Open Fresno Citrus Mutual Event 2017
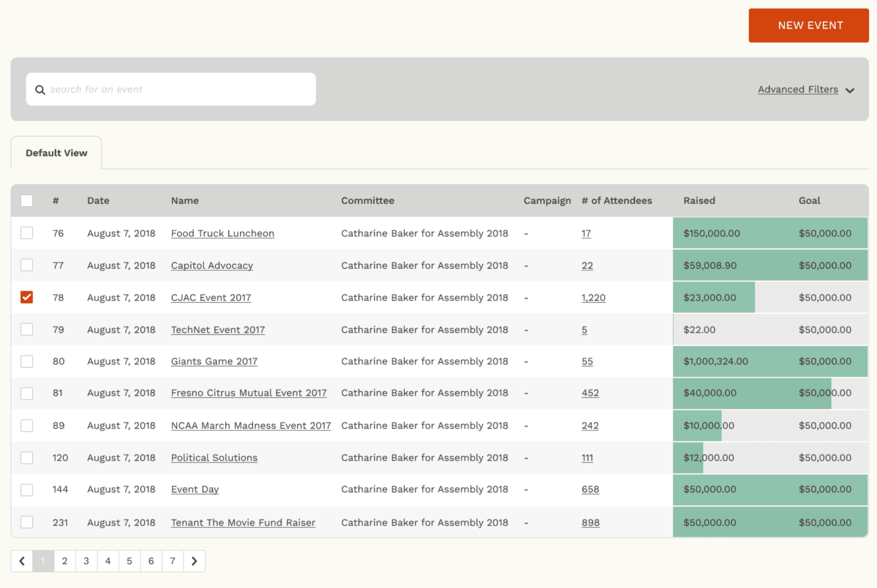The height and width of the screenshot is (588, 877). tap(249, 393)
